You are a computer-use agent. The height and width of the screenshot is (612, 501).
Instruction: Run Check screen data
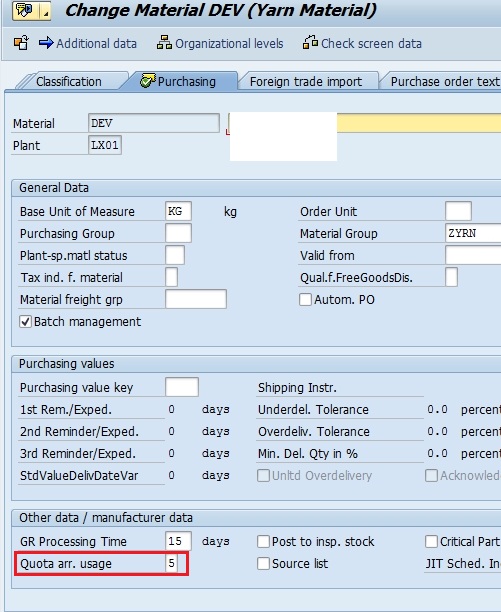[371, 43]
